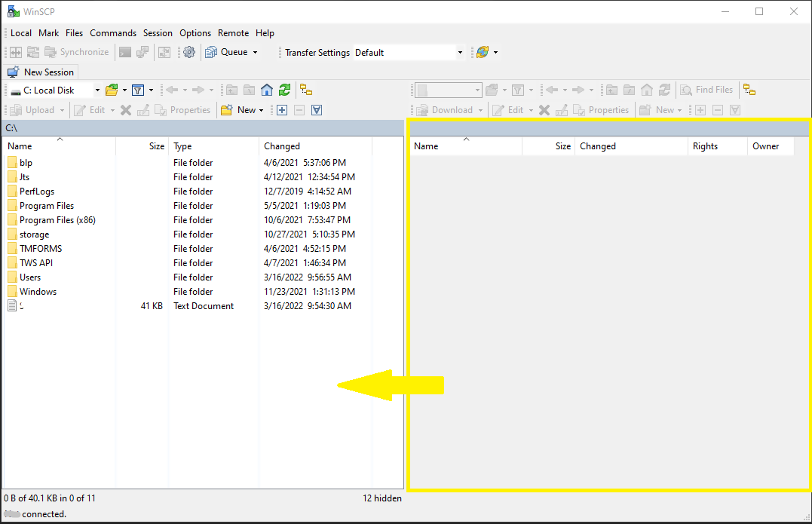Click the local Delete X icon
This screenshot has height=524, width=812.
tap(126, 110)
